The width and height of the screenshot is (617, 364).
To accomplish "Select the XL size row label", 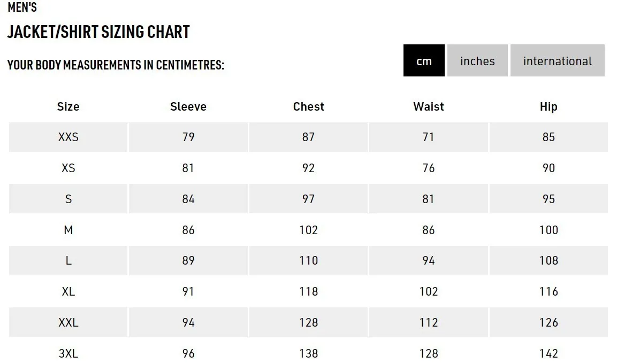I will click(68, 292).
